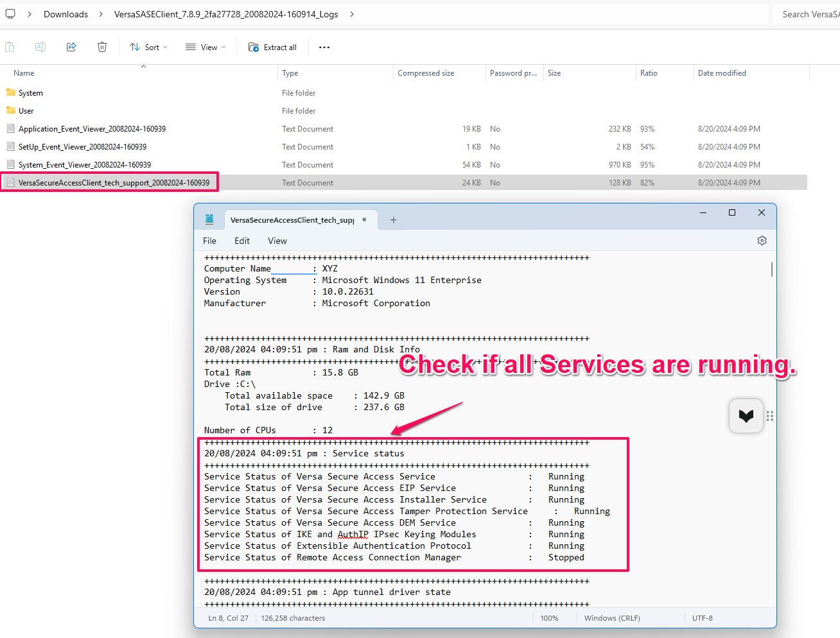
Task: Click the VersaSASEClient logs folder breadcrumb
Action: [226, 14]
